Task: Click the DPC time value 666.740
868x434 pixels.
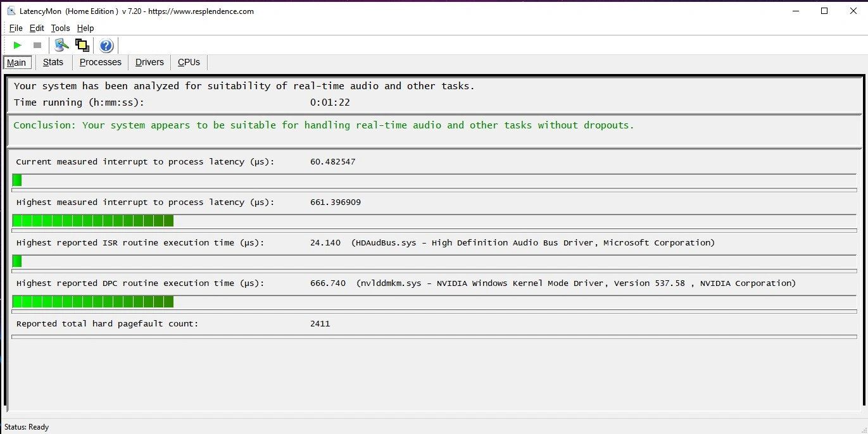Action: pos(328,283)
